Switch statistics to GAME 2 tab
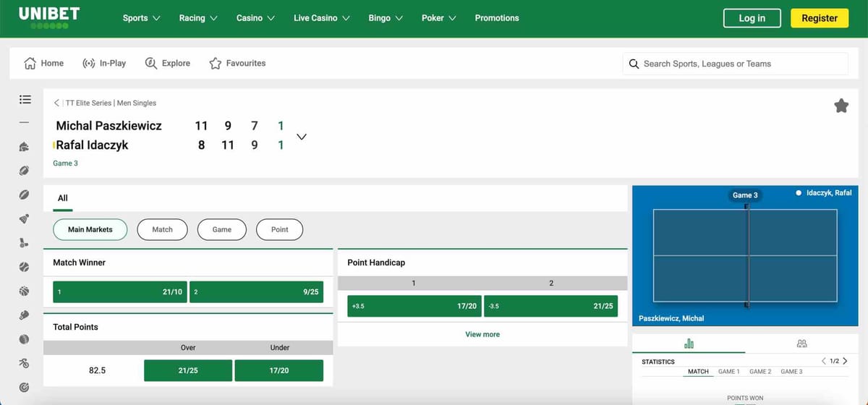Viewport: 868px width, 405px height. point(760,372)
